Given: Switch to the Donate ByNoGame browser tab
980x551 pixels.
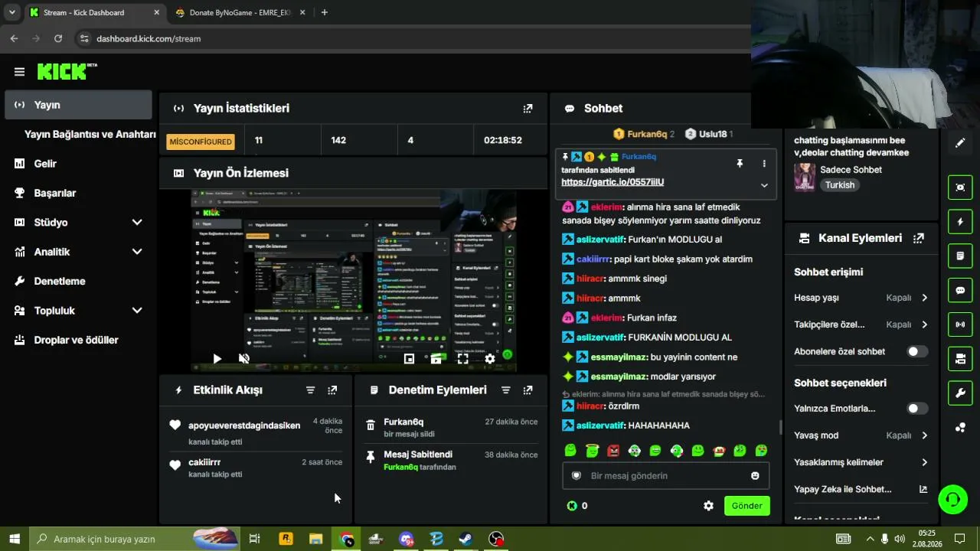Looking at the screenshot, I should 239,12.
